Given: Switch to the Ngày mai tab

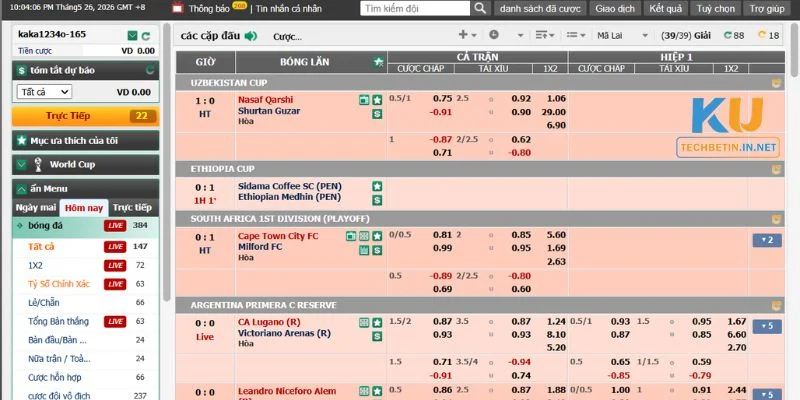Looking at the screenshot, I should coord(35,208).
